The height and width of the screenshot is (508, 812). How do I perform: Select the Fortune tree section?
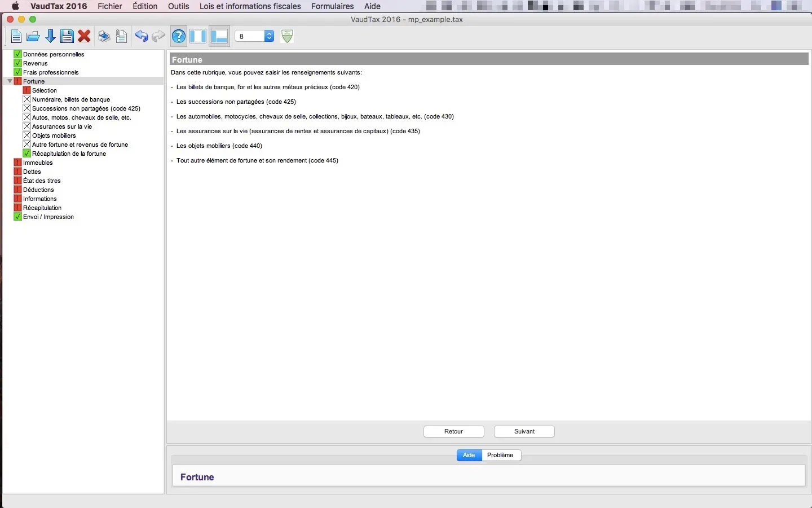click(34, 81)
